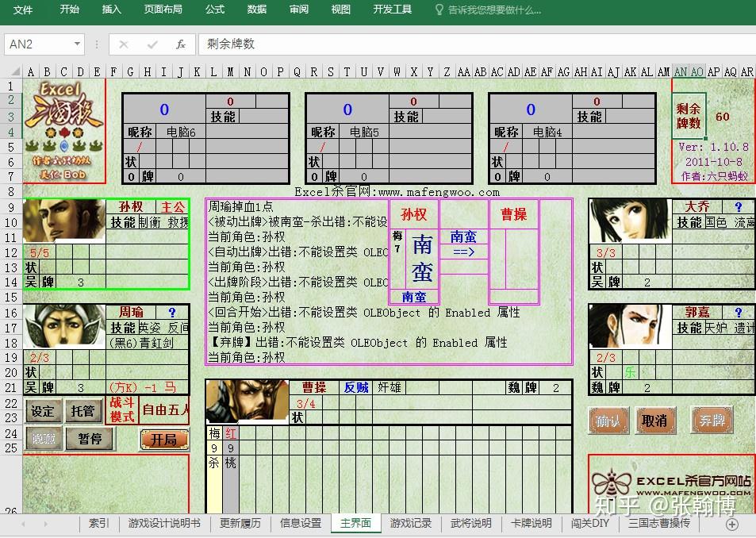Click the question mark beside 郭嘉

[738, 313]
